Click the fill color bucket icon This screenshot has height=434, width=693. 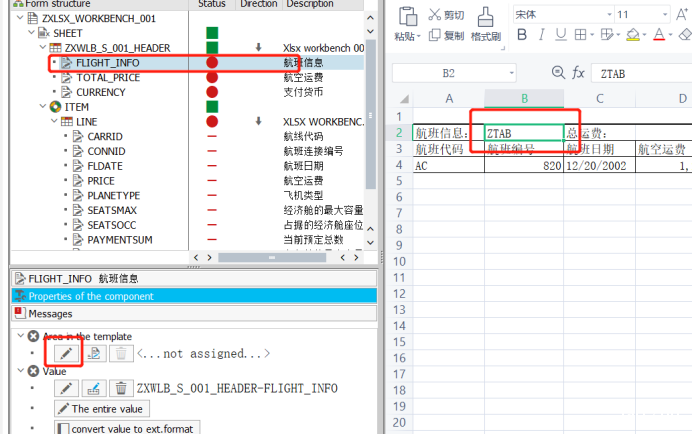pos(633,34)
